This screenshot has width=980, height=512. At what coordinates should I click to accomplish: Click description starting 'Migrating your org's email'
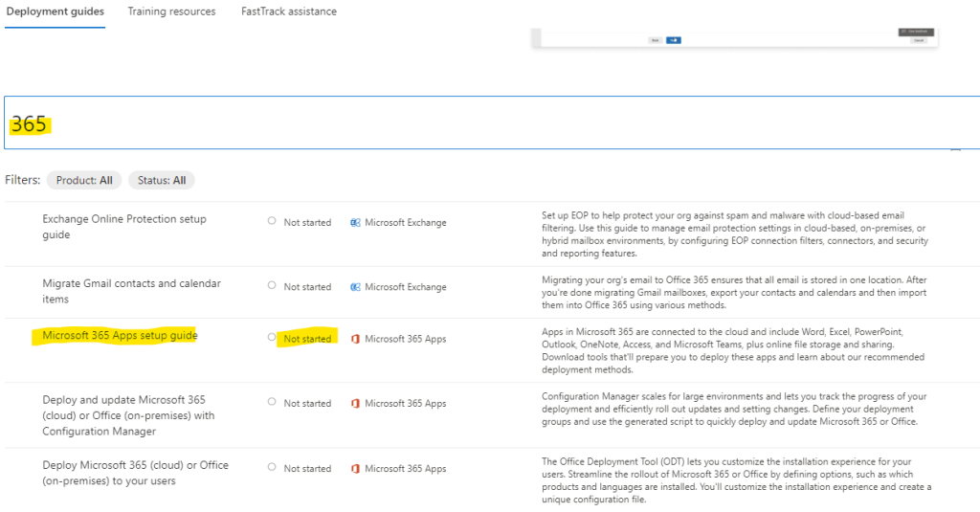734,293
